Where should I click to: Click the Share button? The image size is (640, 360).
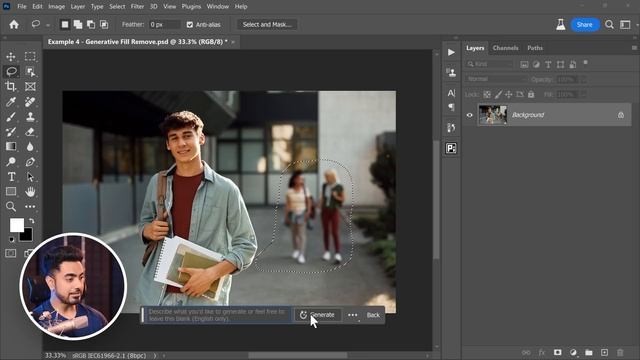[584, 24]
